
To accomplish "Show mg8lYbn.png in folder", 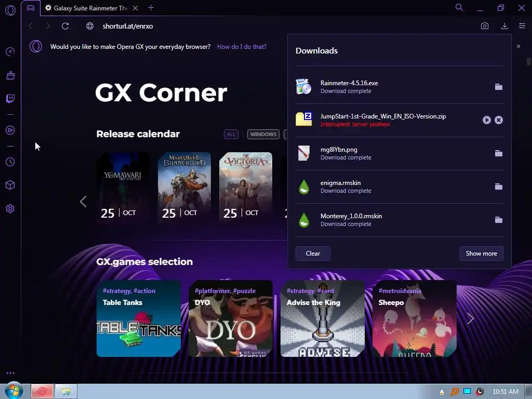I will tap(498, 153).
